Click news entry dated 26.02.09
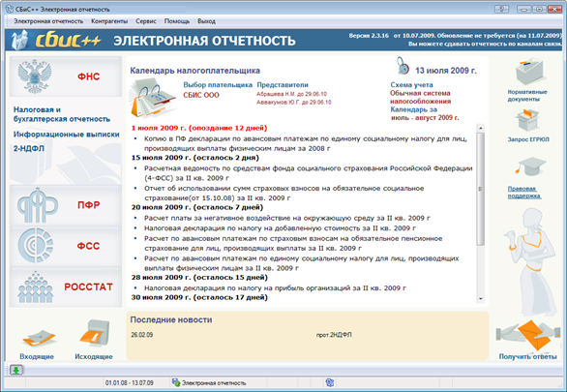Screen dimensions: 567x392 coord(141,335)
